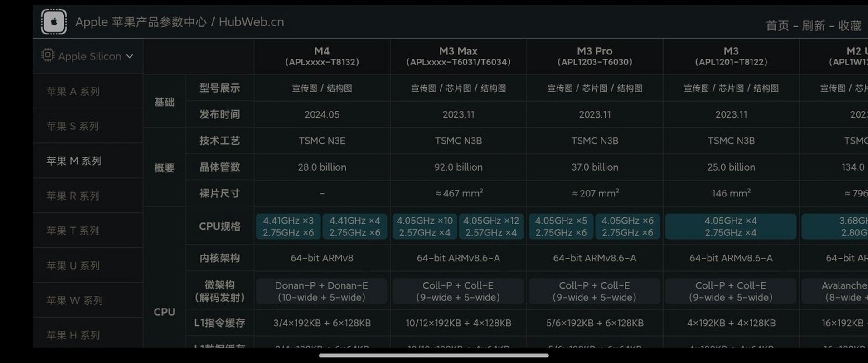Click the M3 Max column header
This screenshot has height=363, width=868.
click(x=458, y=56)
